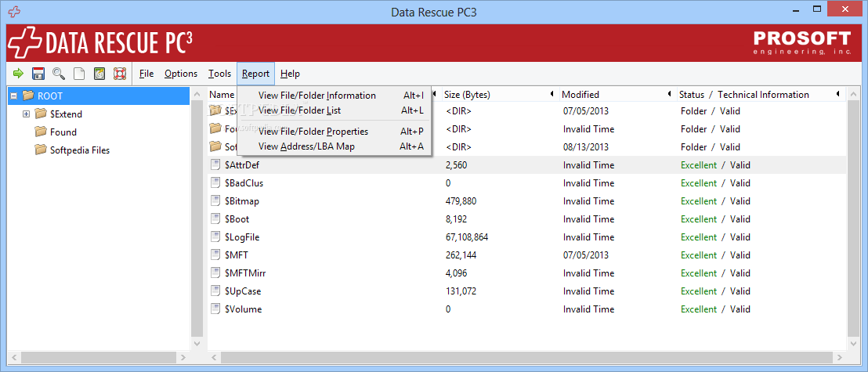Click file list vertical scroll down arrow
The height and width of the screenshot is (372, 868).
[852, 343]
